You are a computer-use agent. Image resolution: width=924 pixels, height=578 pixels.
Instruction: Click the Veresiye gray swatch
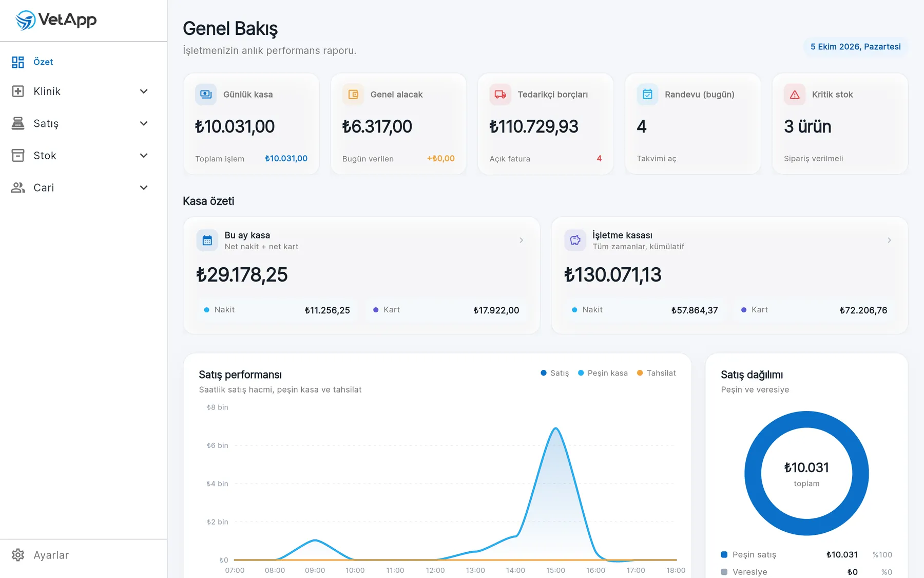[724, 572]
